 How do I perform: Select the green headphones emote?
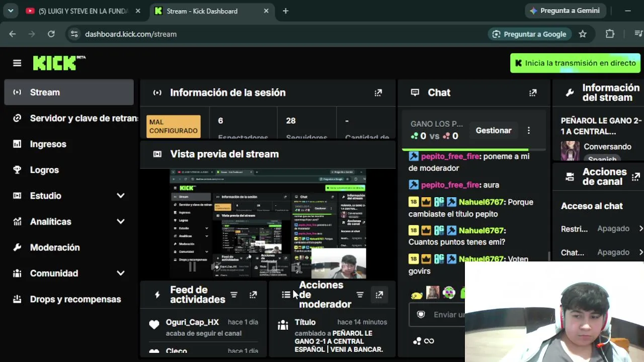[449, 292]
